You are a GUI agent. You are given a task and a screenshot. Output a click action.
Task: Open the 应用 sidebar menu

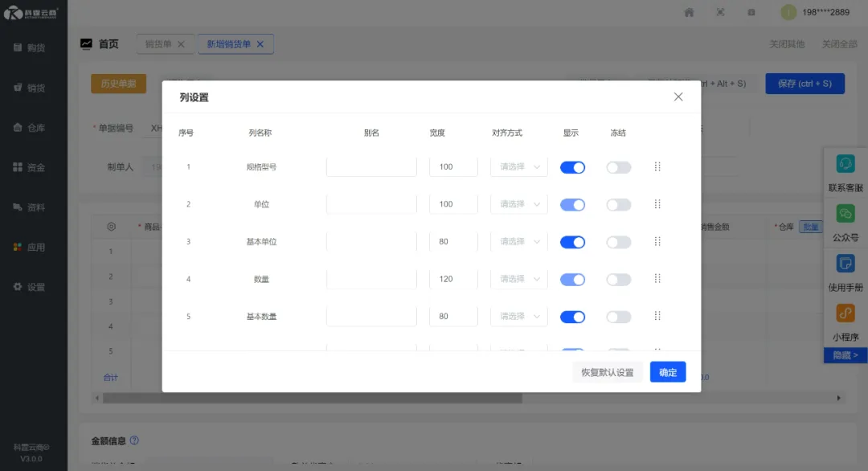click(30, 247)
